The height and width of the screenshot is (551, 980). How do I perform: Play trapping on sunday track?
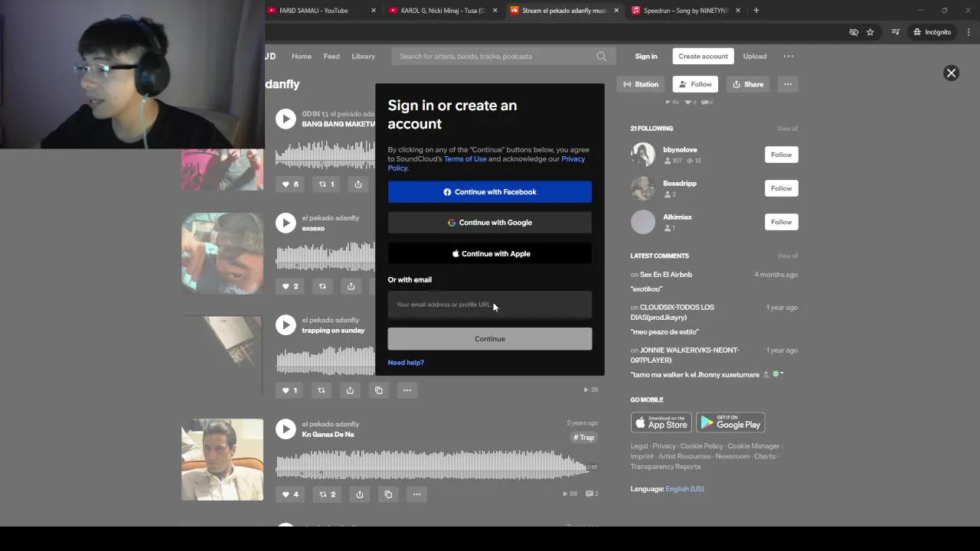coord(286,324)
